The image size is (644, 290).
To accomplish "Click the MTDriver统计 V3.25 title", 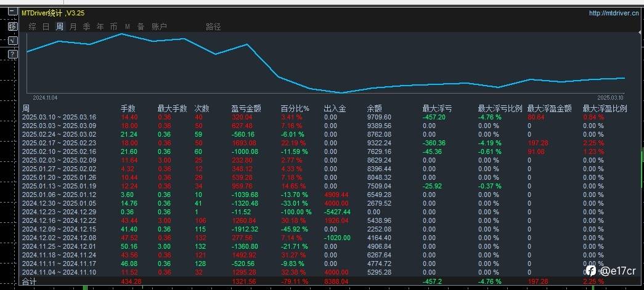I will 53,13.
